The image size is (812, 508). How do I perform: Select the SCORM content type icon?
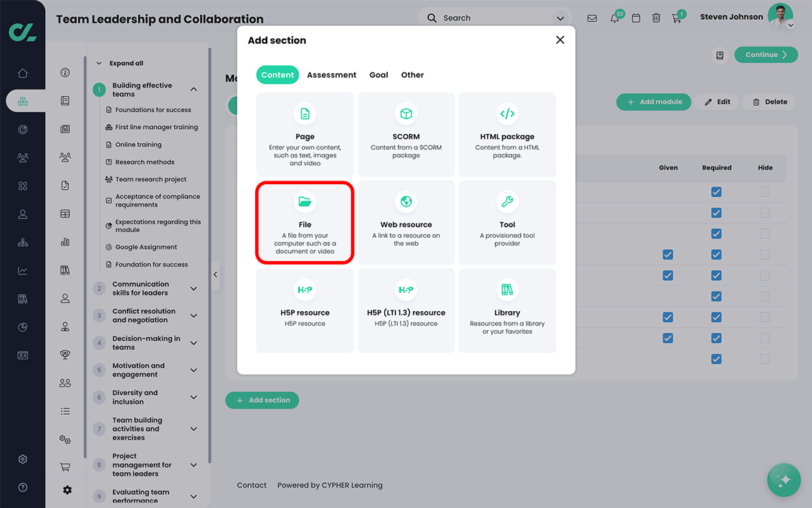click(x=406, y=134)
